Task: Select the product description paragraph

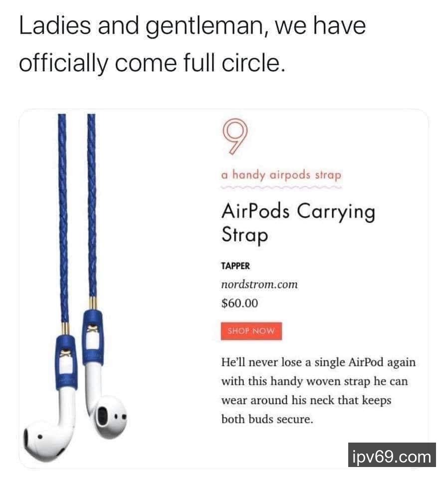Action: coord(318,390)
